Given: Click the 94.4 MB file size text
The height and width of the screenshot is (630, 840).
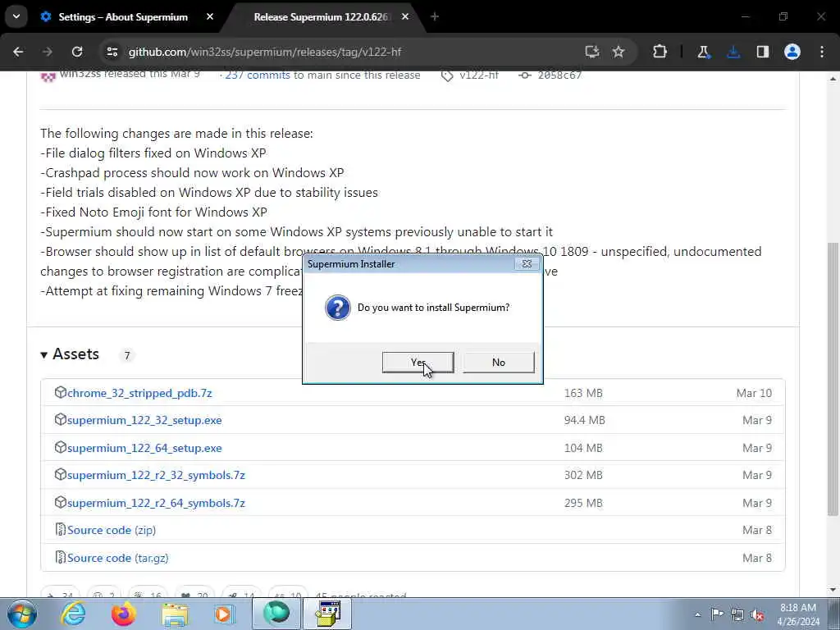Looking at the screenshot, I should 584,421.
